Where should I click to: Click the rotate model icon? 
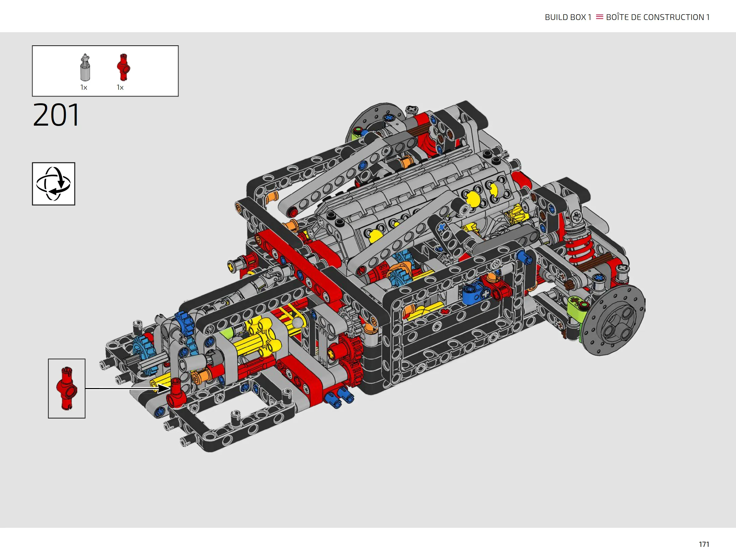coord(54,184)
